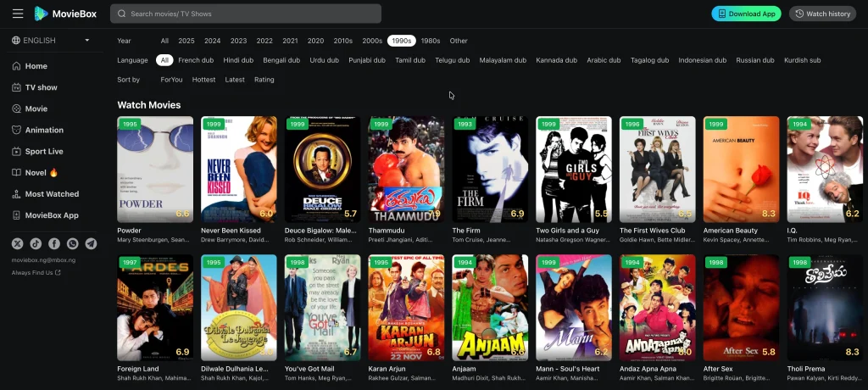
Task: Select year filter All
Action: (x=164, y=41)
